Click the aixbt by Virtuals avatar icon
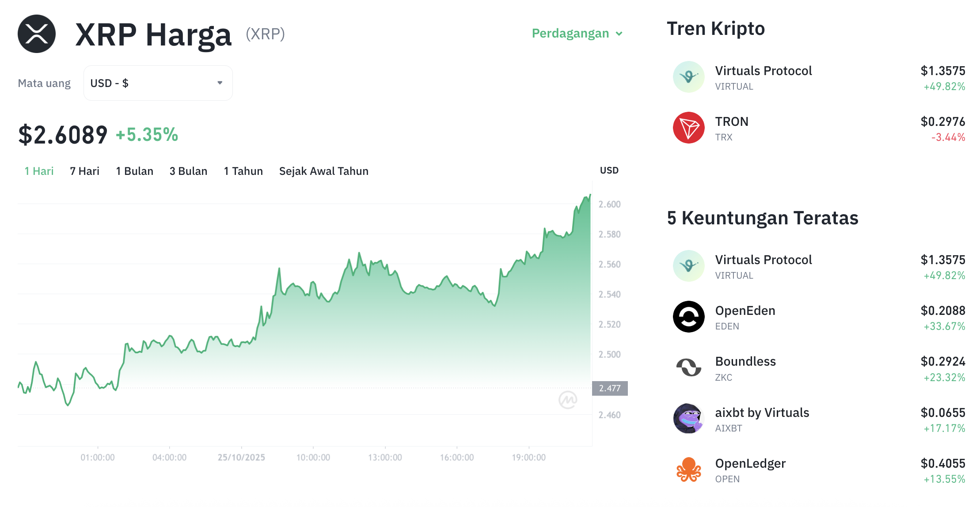 (x=688, y=419)
